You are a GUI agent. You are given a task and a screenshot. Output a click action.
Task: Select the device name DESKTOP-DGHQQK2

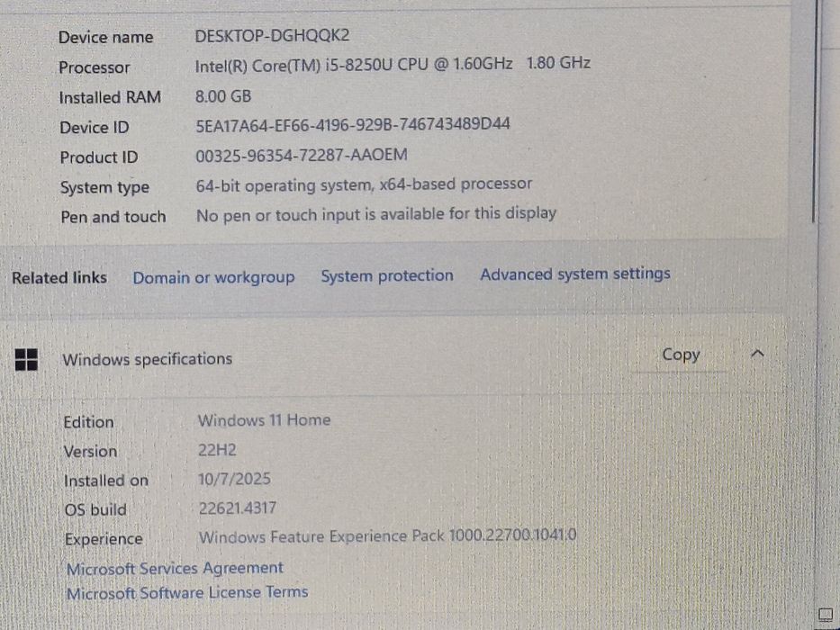point(272,36)
